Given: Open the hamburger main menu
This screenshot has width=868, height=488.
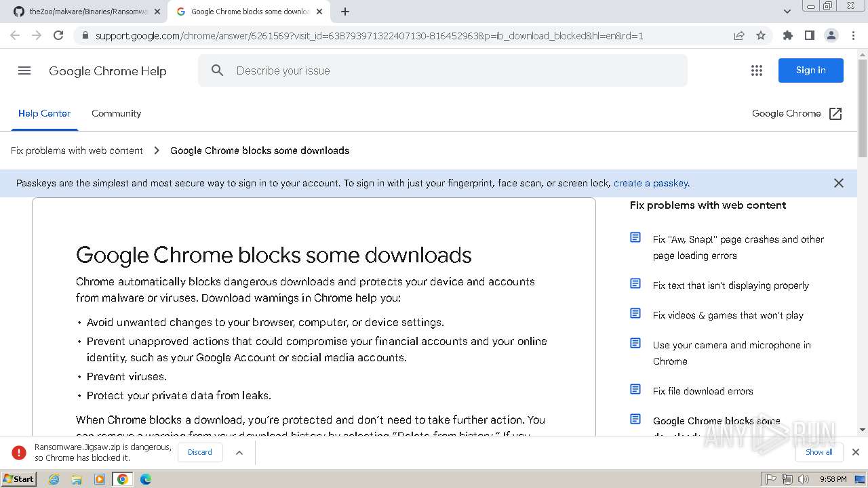Looking at the screenshot, I should pyautogui.click(x=24, y=70).
